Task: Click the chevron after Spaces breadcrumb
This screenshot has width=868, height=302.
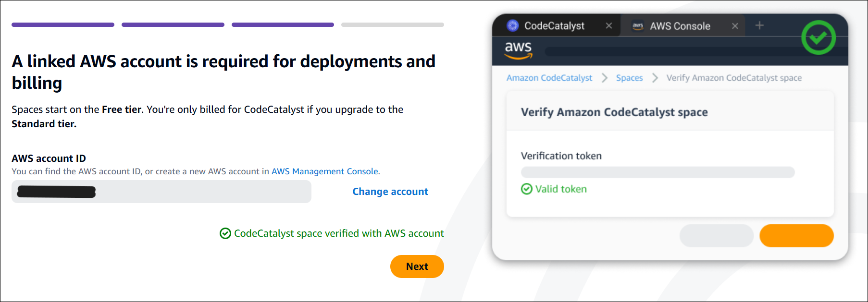Action: [x=655, y=78]
